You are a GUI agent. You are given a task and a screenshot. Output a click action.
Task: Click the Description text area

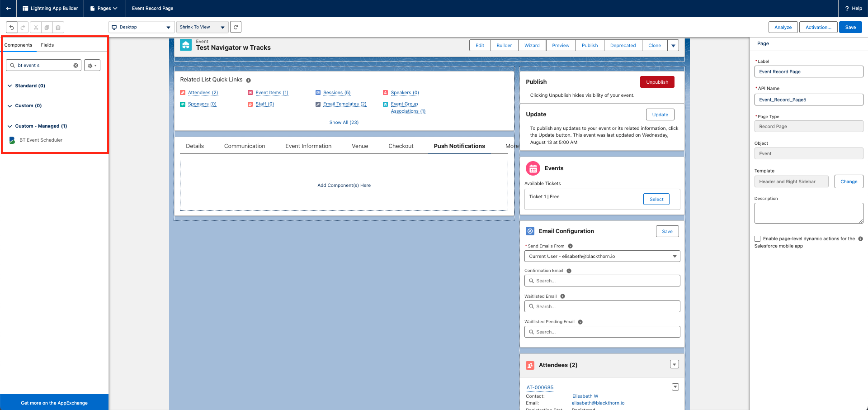809,213
